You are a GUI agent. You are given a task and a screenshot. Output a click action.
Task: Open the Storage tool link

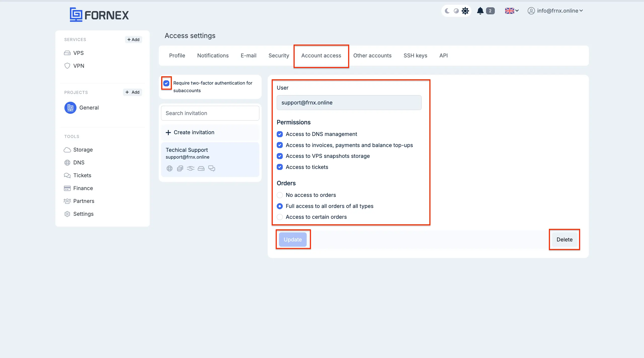click(x=83, y=150)
